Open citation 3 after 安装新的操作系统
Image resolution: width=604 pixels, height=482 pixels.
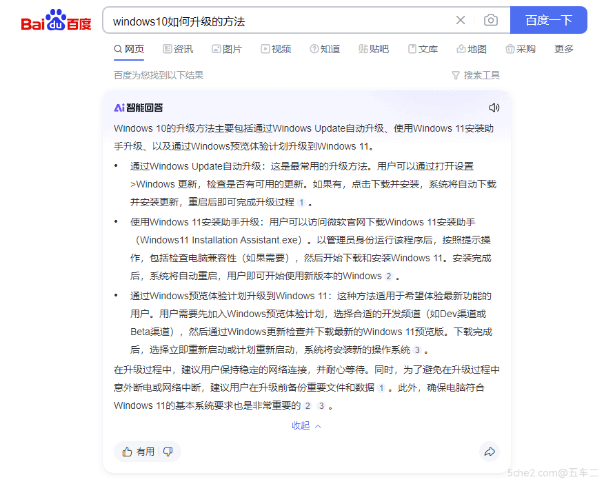[x=417, y=350]
